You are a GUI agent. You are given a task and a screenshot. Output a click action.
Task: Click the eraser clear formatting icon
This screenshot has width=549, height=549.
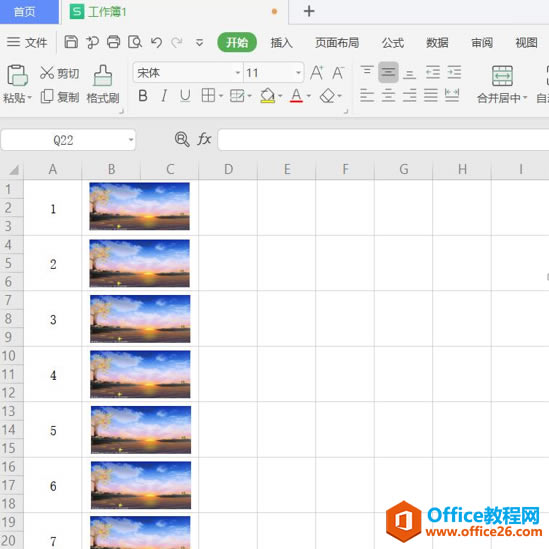[x=327, y=96]
